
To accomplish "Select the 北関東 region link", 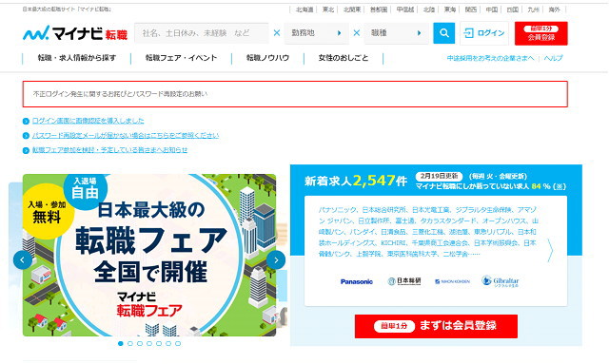I will 352,10.
